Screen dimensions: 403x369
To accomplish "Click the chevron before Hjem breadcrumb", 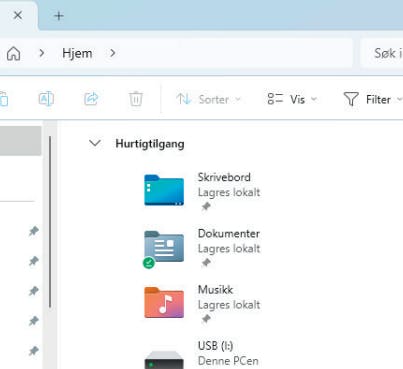I will [42, 53].
